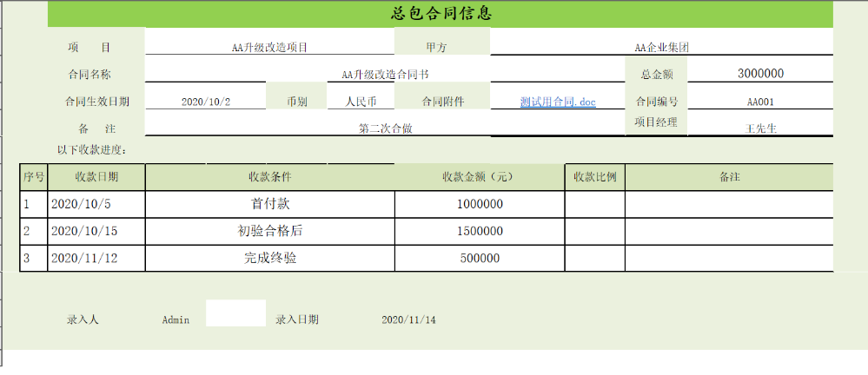Click the date cell 2020/10/5

click(x=96, y=204)
